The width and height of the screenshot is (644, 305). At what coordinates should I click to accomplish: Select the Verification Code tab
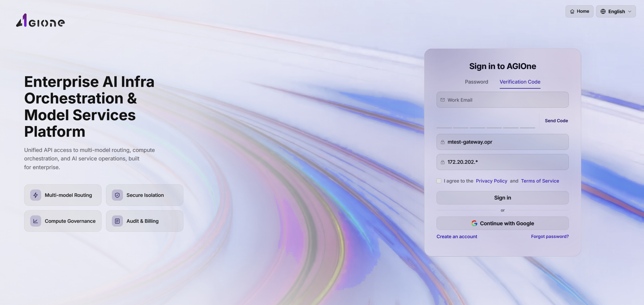point(520,82)
